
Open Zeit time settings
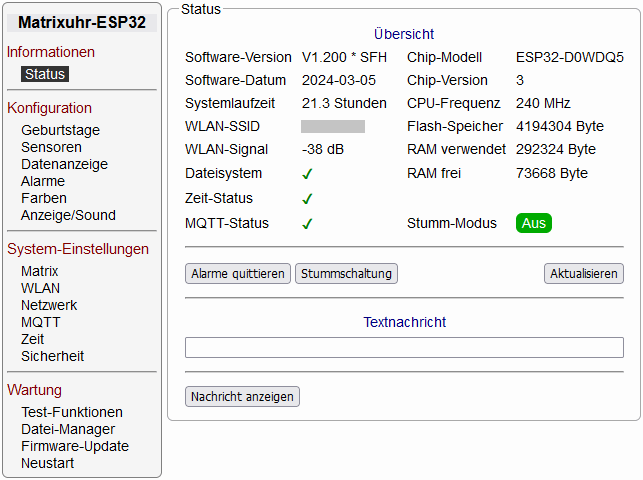(33, 339)
